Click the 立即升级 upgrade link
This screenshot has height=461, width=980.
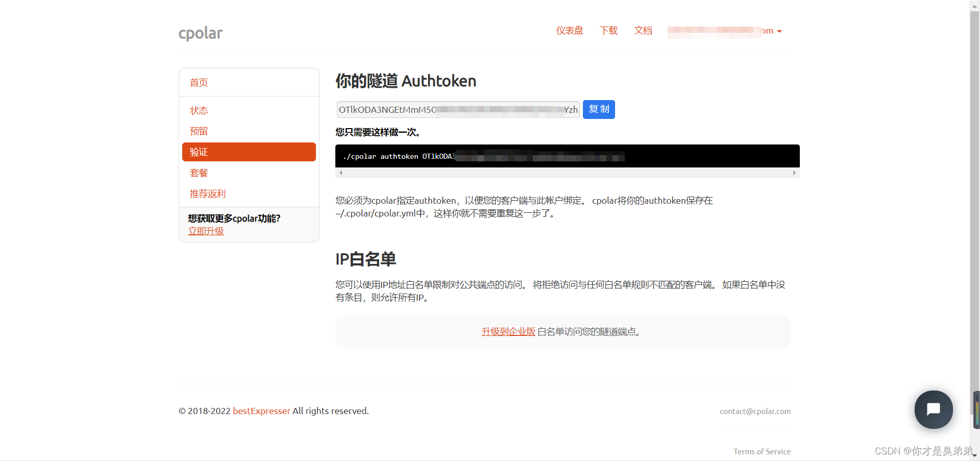point(206,231)
